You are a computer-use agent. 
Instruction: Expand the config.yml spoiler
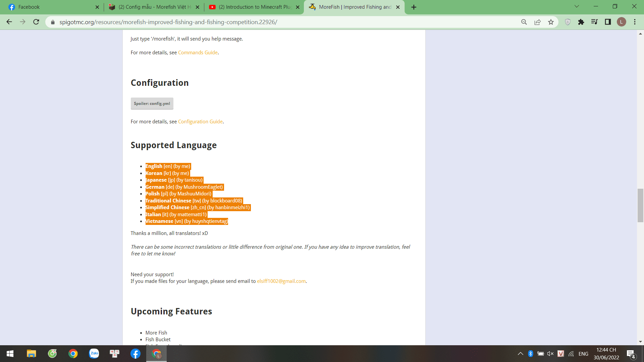pyautogui.click(x=152, y=104)
